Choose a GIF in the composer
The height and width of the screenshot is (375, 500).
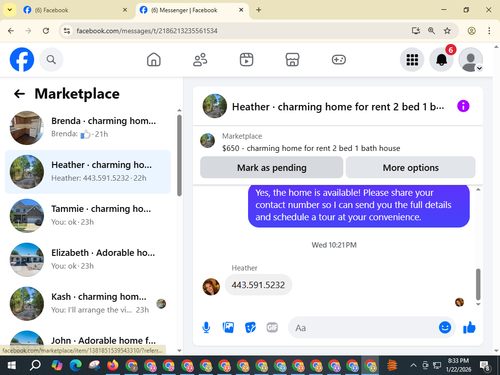click(x=272, y=328)
